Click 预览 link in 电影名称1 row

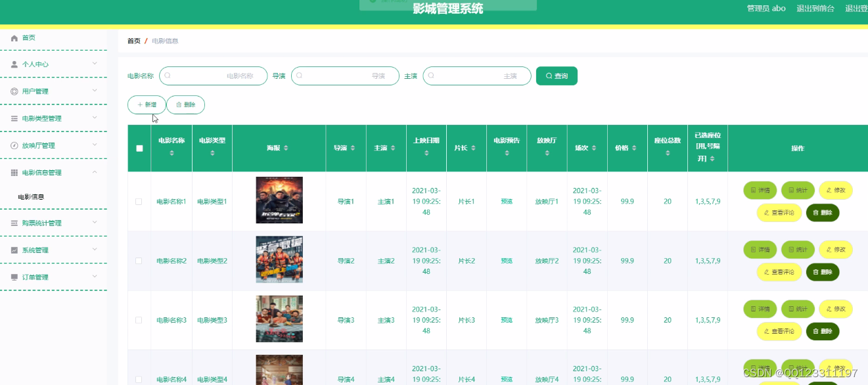click(507, 202)
